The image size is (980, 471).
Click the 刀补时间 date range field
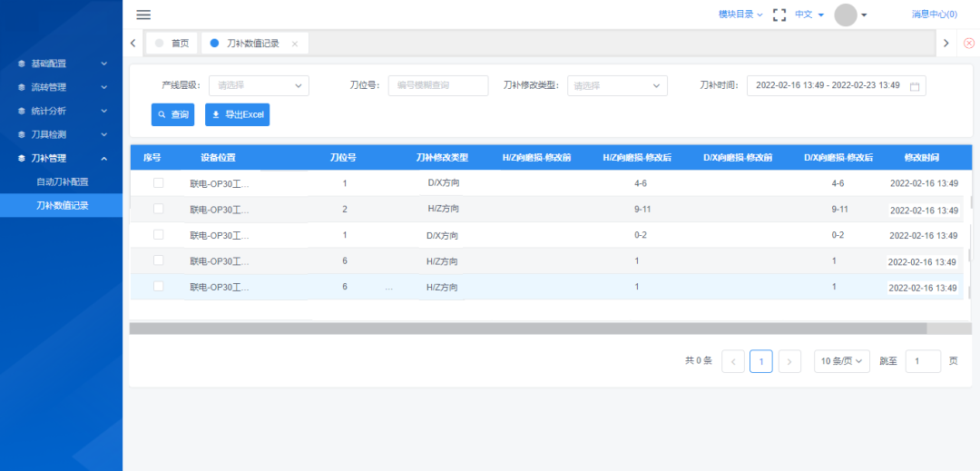[837, 85]
